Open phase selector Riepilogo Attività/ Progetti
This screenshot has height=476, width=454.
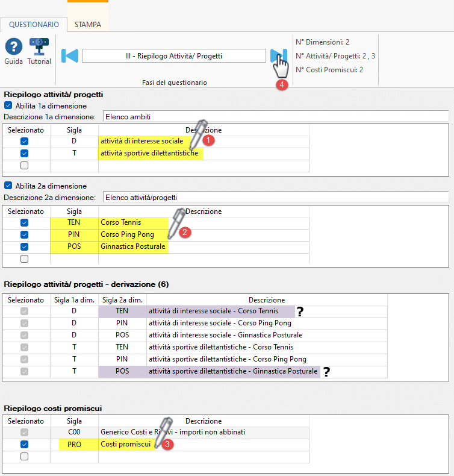tap(174, 56)
